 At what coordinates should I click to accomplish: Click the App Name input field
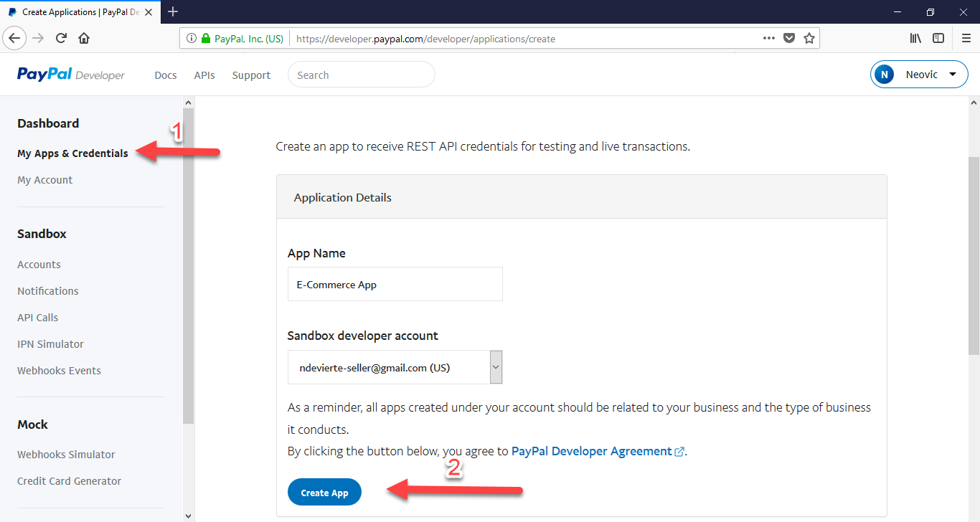(395, 284)
